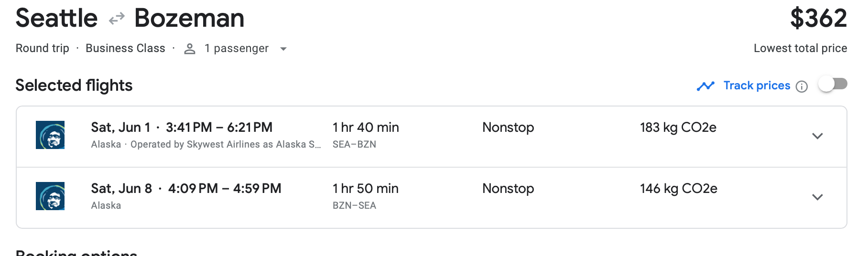Click the 146 kg CO2e emissions value
The height and width of the screenshot is (256, 868).
(678, 189)
